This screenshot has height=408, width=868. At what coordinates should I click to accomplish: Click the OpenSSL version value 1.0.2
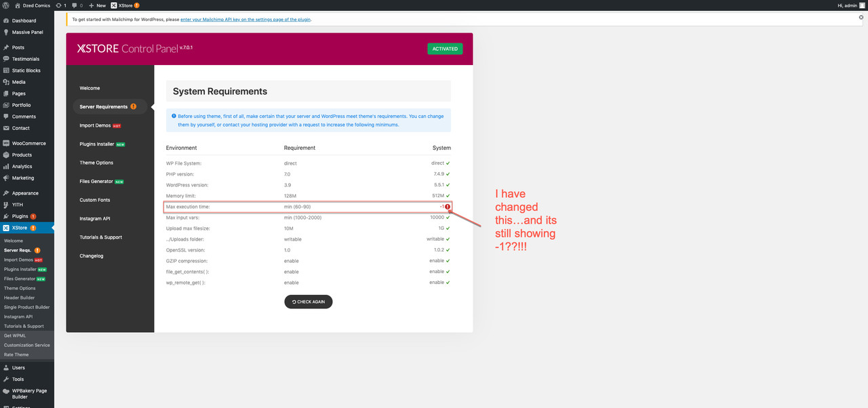tap(437, 250)
